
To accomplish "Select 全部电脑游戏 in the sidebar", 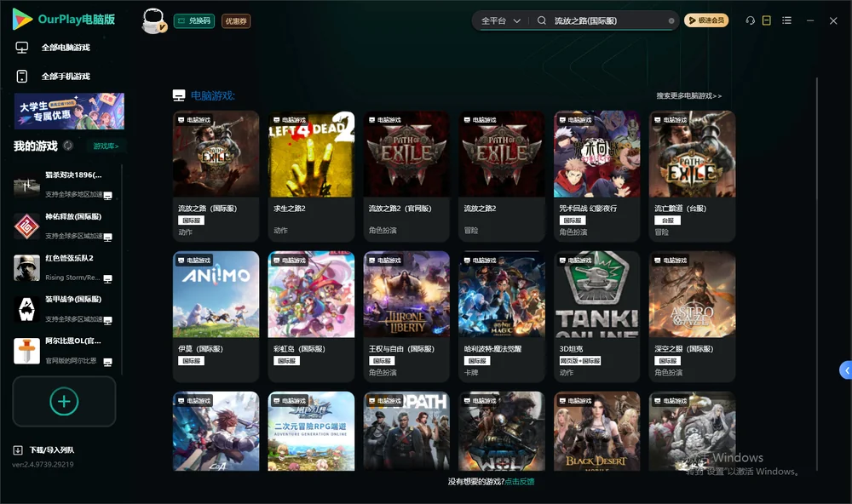I will coord(66,48).
